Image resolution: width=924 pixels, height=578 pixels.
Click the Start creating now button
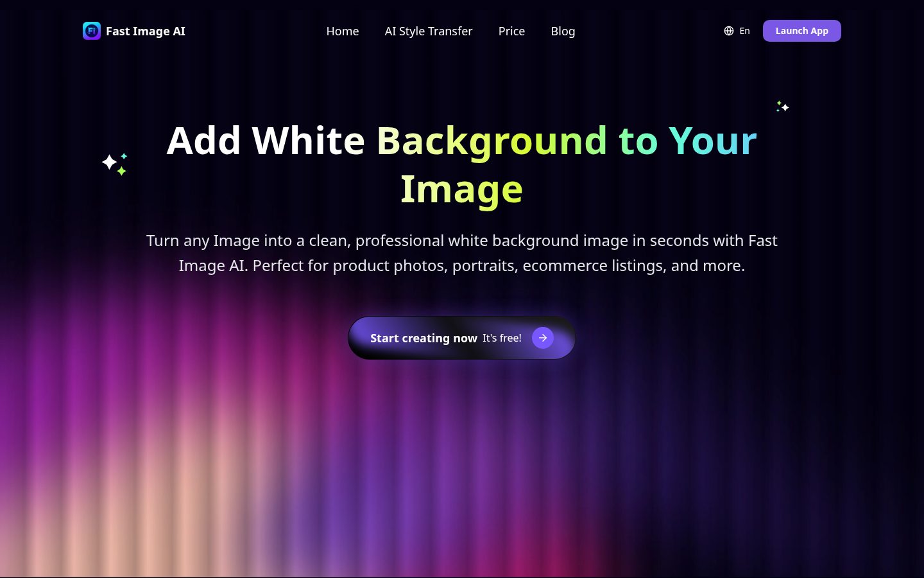(x=462, y=338)
